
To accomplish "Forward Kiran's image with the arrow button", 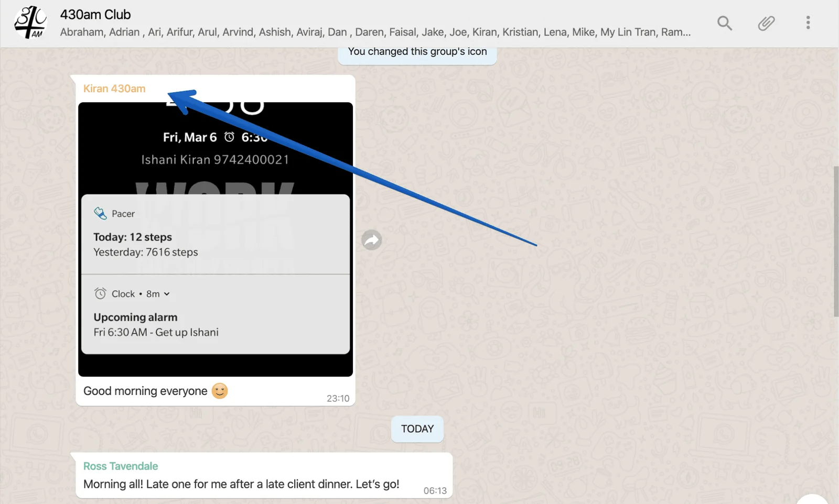I will [371, 240].
